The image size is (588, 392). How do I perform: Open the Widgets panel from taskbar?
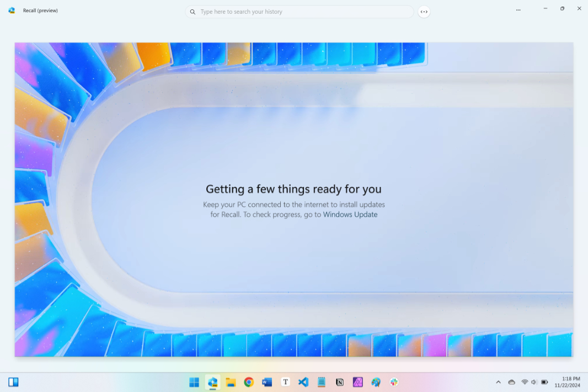pyautogui.click(x=13, y=382)
